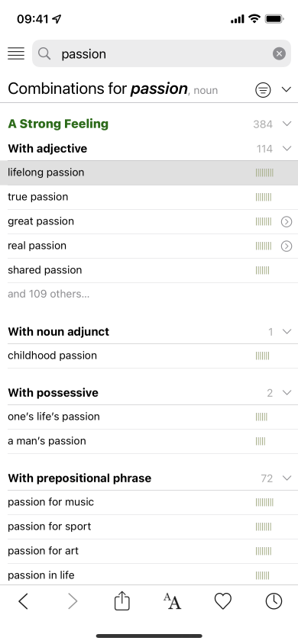Image resolution: width=298 pixels, height=644 pixels.
Task: Open details arrow next to real passion
Action: click(x=287, y=246)
